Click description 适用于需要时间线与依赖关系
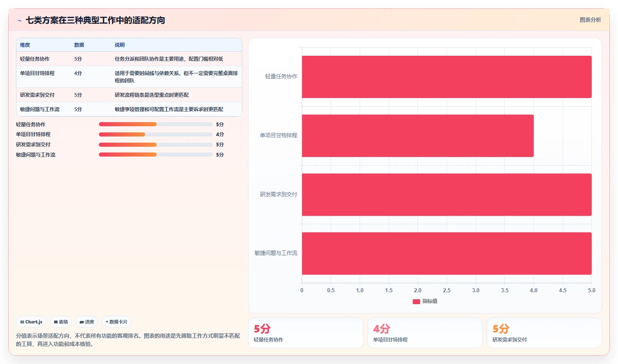This screenshot has height=364, width=618. 176,77
